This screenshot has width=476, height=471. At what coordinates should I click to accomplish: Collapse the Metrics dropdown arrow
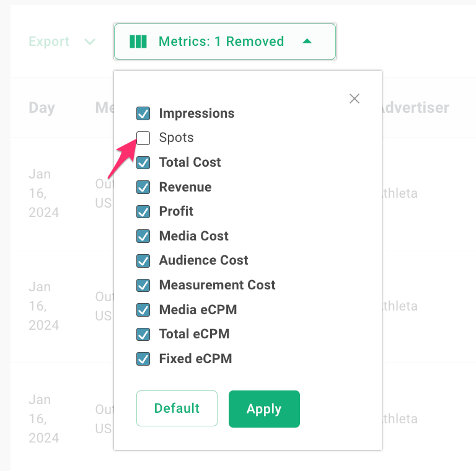pos(307,42)
